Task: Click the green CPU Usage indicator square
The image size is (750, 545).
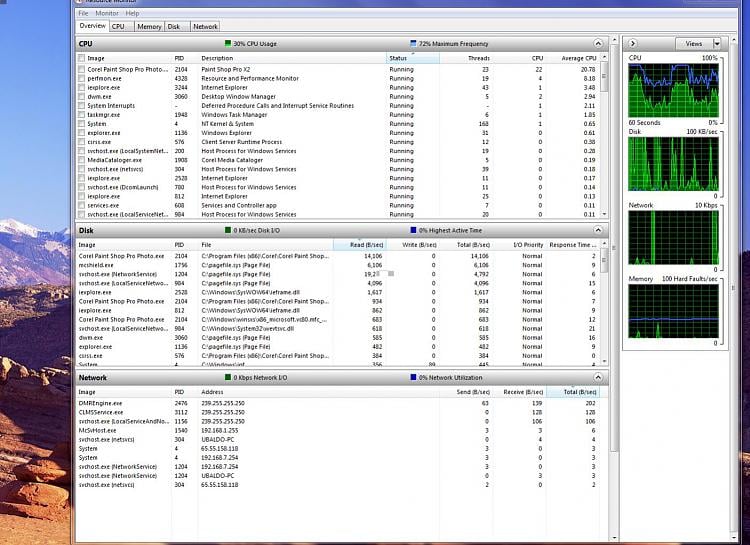Action: click(x=228, y=44)
